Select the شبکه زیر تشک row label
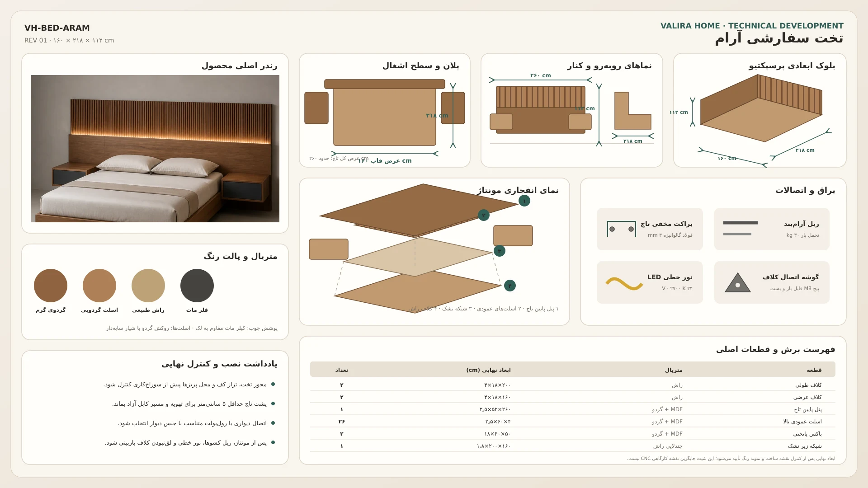The width and height of the screenshot is (868, 488). [805, 446]
